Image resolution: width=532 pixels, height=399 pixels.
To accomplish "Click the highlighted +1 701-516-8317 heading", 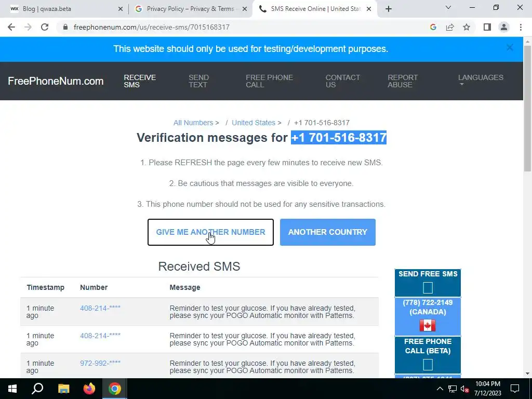I will (x=339, y=137).
